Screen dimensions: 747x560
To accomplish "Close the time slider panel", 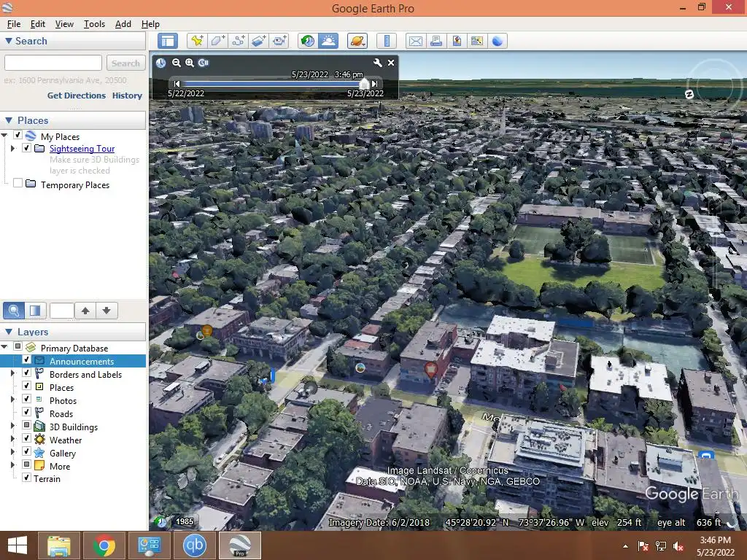I will tap(391, 63).
